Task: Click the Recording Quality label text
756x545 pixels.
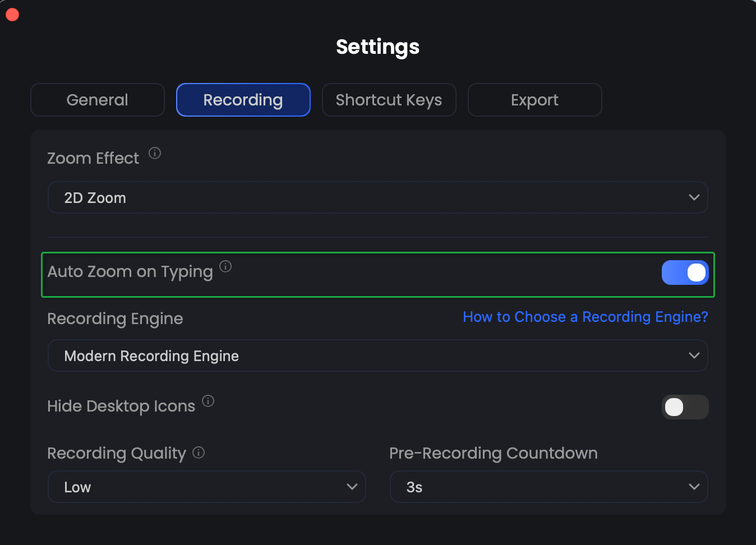Action: point(117,454)
